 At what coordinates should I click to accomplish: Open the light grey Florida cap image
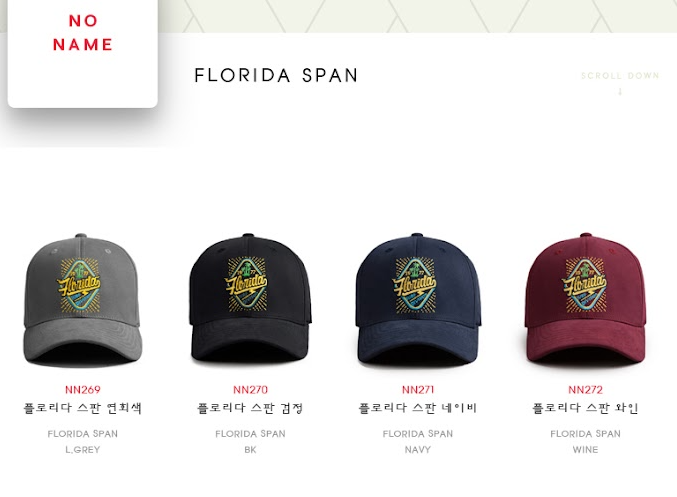pyautogui.click(x=82, y=301)
